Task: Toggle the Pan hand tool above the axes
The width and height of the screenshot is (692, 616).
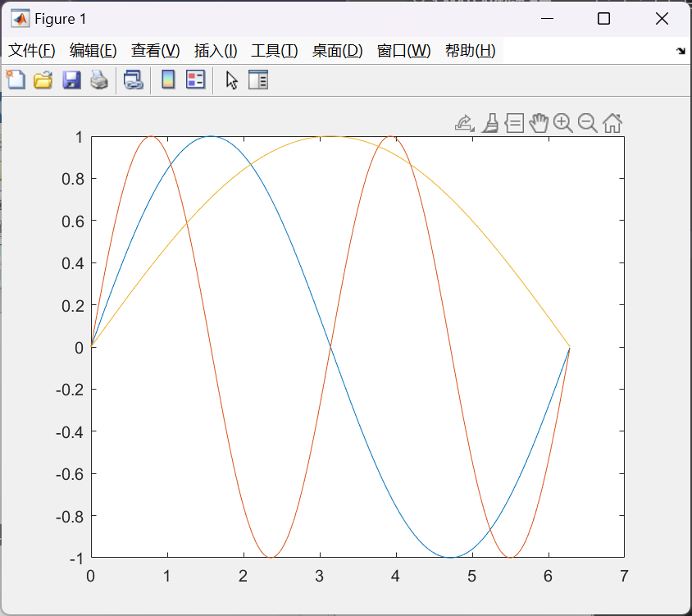Action: click(x=538, y=123)
